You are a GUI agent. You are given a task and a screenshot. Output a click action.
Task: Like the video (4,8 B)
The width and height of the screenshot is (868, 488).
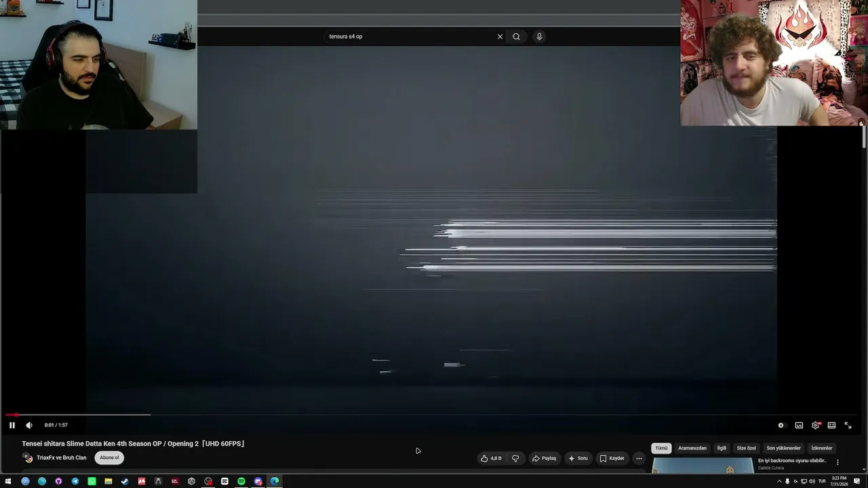pyautogui.click(x=491, y=458)
